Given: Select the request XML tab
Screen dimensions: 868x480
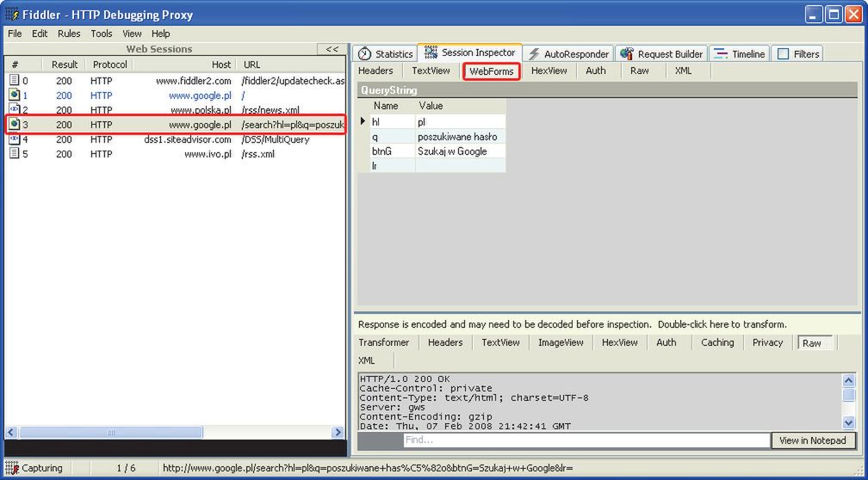Looking at the screenshot, I should point(683,71).
